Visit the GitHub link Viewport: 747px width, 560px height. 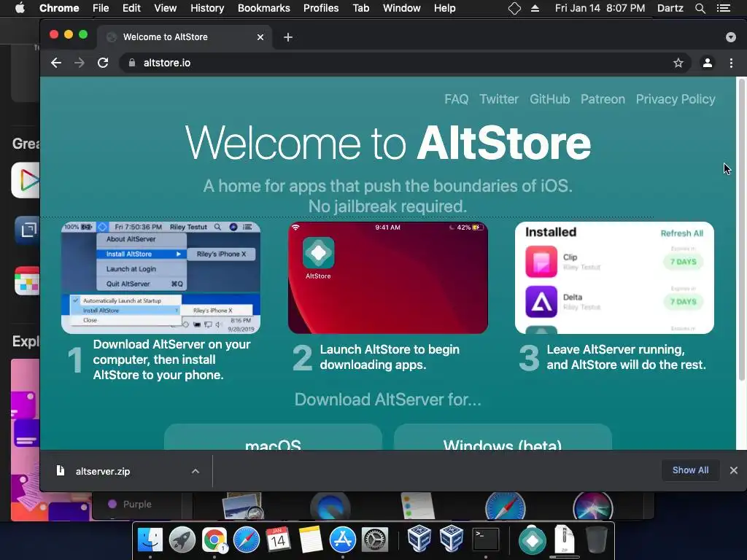click(550, 99)
